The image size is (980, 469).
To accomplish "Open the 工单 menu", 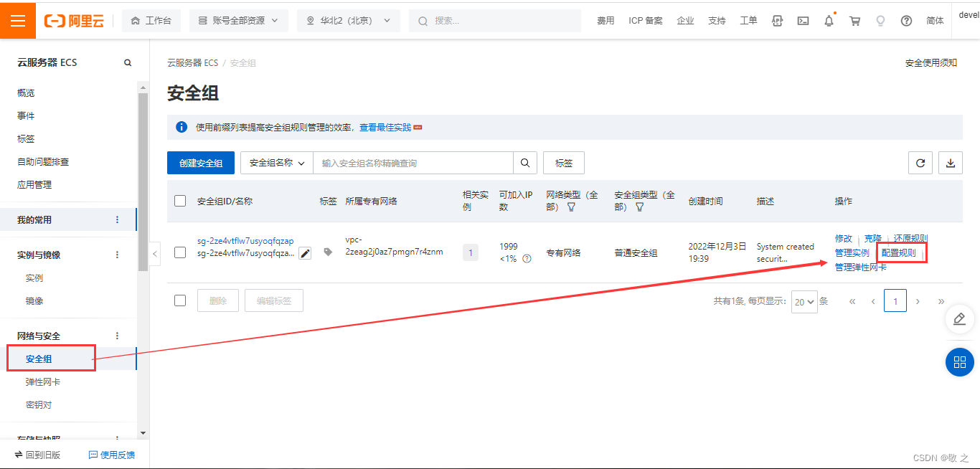I will pos(748,21).
